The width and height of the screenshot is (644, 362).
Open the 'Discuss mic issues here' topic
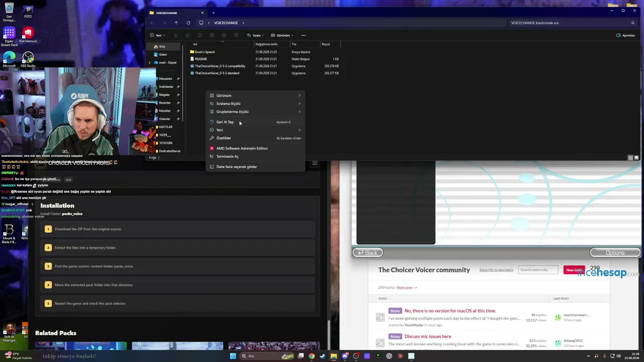(428, 336)
